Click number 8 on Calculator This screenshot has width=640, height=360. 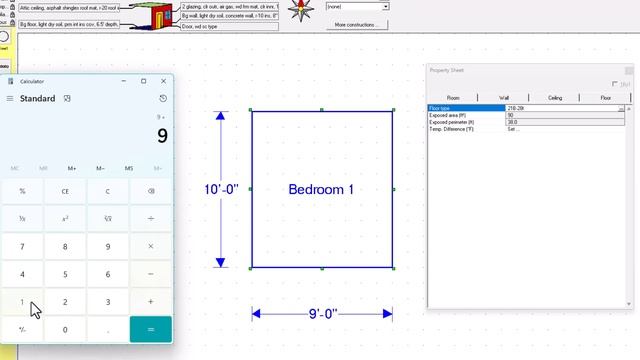pyautogui.click(x=65, y=246)
